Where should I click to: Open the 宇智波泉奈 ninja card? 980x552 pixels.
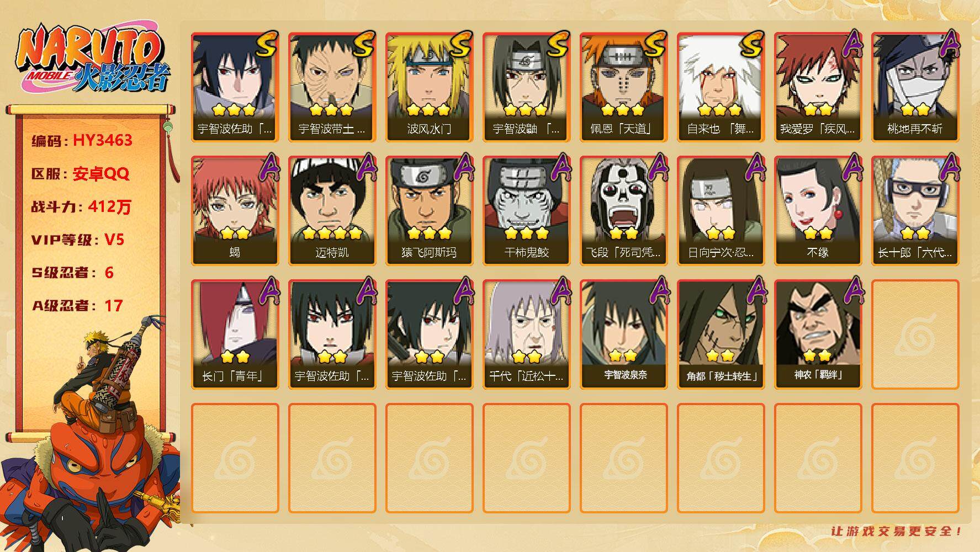tap(623, 334)
